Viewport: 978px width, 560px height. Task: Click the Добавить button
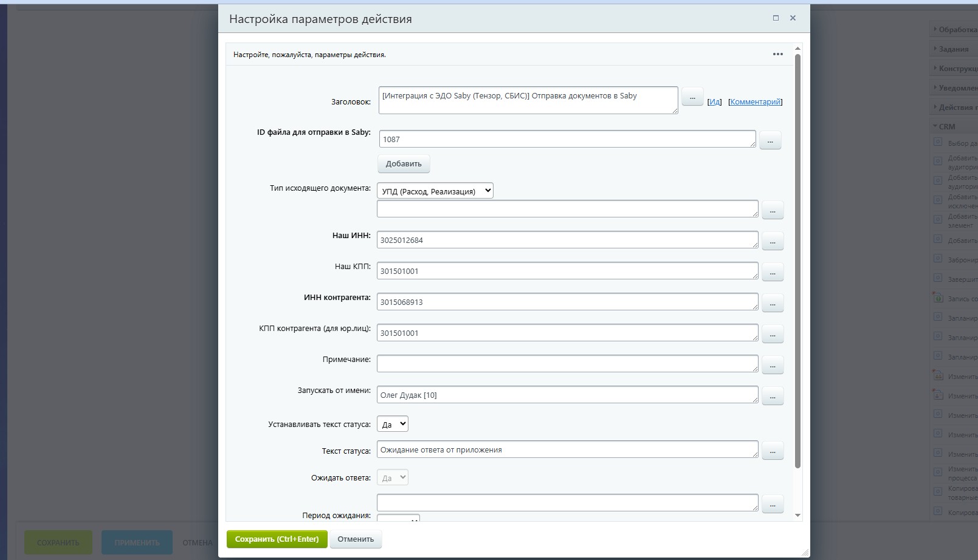(x=404, y=164)
